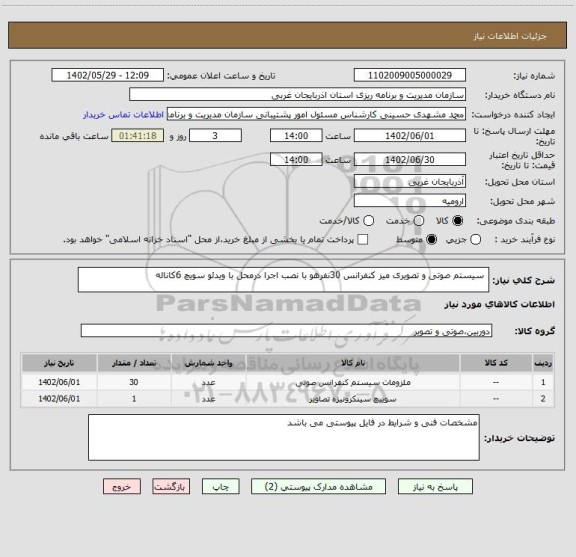Screen dimensions: 576x557
Task: Click the price validity time 14:00 field
Action: click(296, 159)
